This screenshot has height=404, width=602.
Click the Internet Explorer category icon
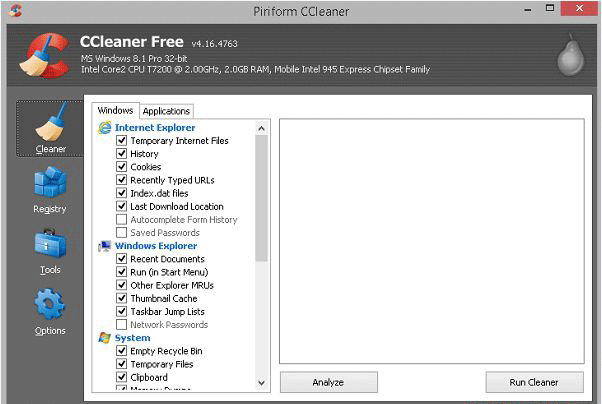tap(104, 127)
